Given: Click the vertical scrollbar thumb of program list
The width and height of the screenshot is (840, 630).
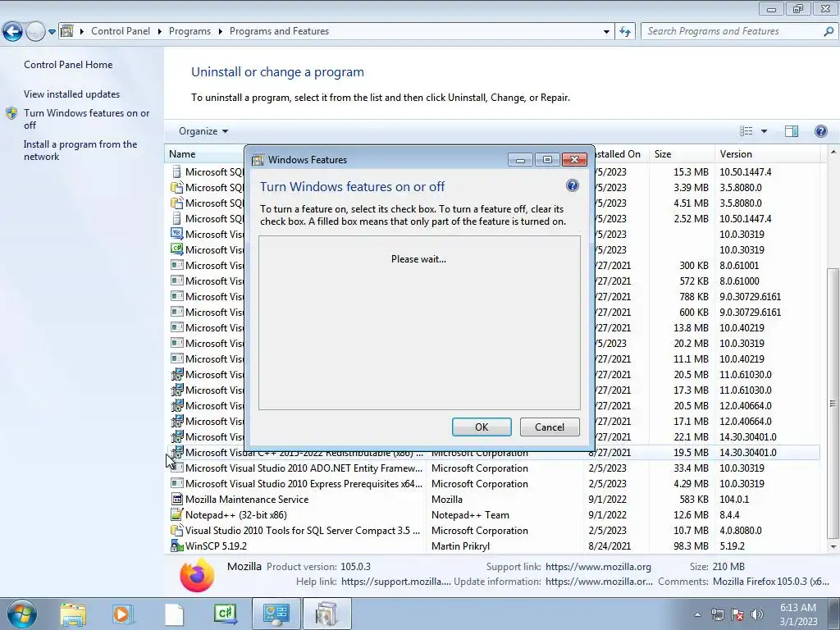Looking at the screenshot, I should point(833,404).
